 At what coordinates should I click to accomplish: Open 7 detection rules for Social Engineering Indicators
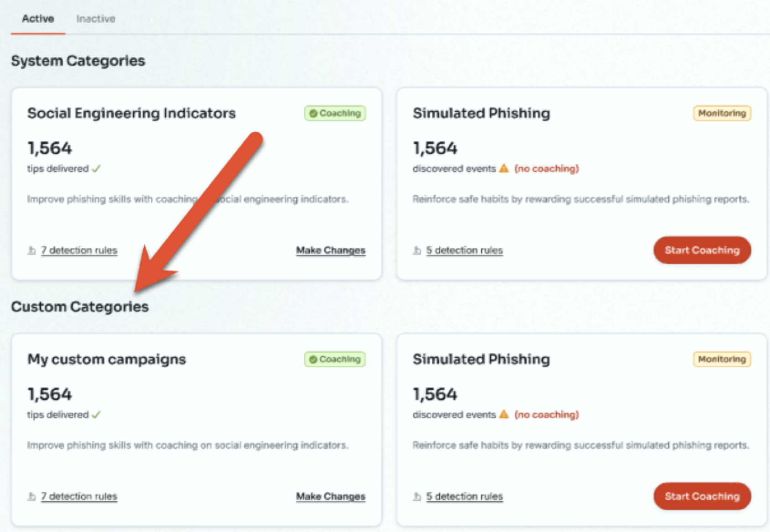point(79,251)
